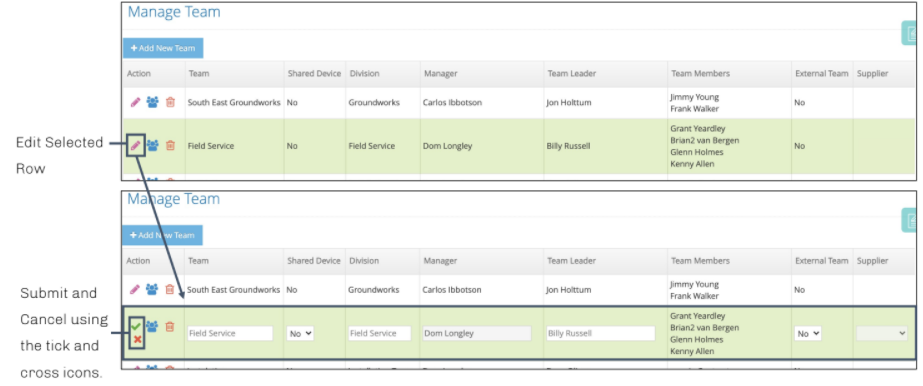Click the Team Leader input showing Billy Russell

[600, 334]
